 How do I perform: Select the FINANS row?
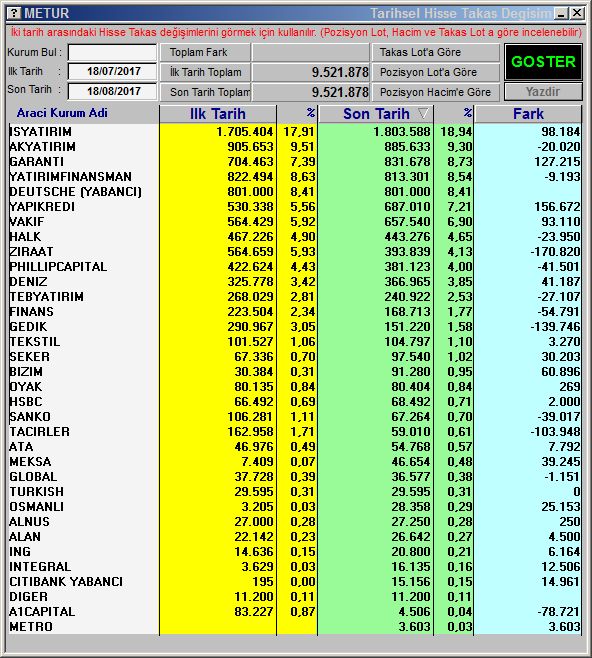click(x=295, y=312)
